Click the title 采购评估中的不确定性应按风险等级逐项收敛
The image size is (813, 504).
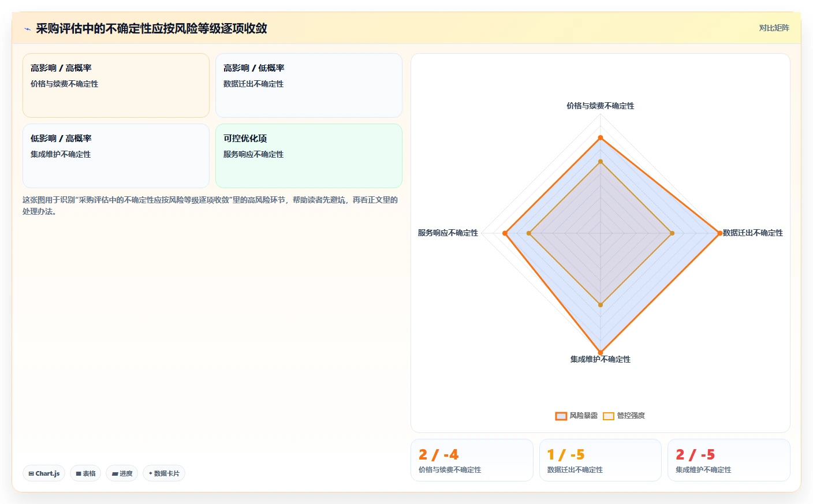pos(151,29)
